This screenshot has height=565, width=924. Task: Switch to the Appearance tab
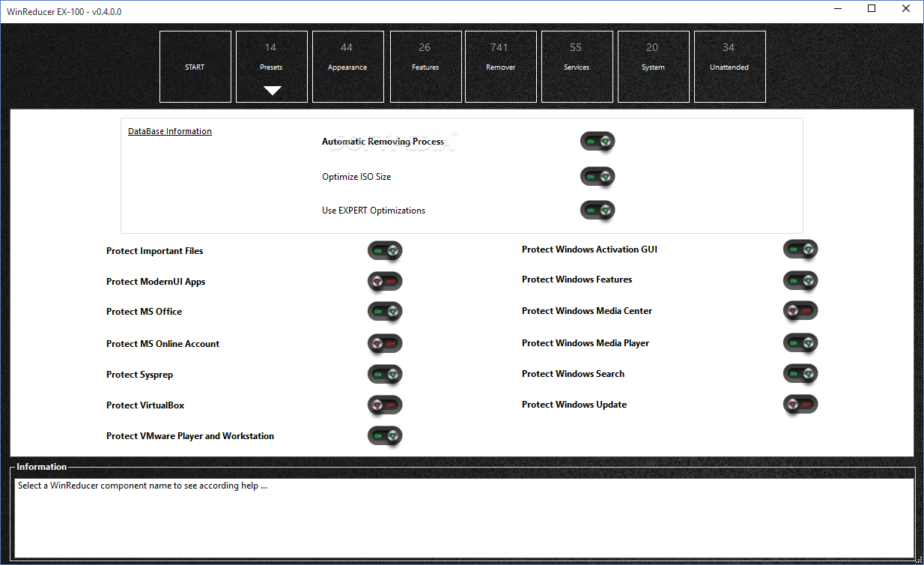[347, 67]
